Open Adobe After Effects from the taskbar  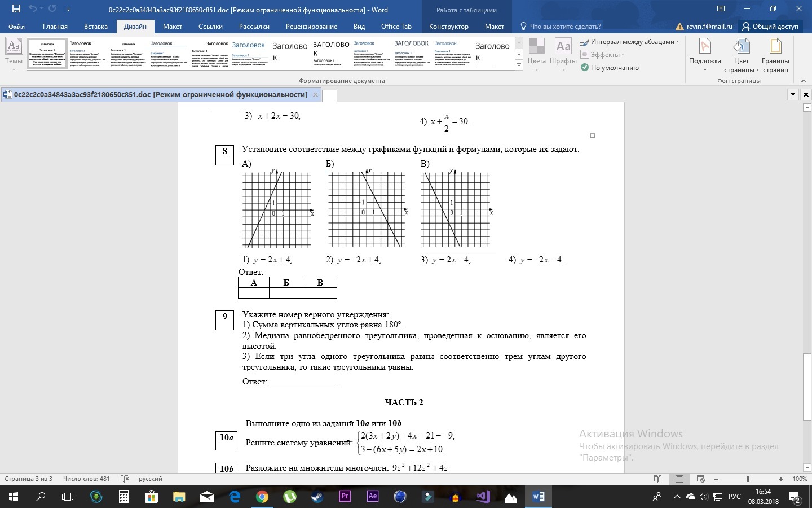pyautogui.click(x=372, y=497)
